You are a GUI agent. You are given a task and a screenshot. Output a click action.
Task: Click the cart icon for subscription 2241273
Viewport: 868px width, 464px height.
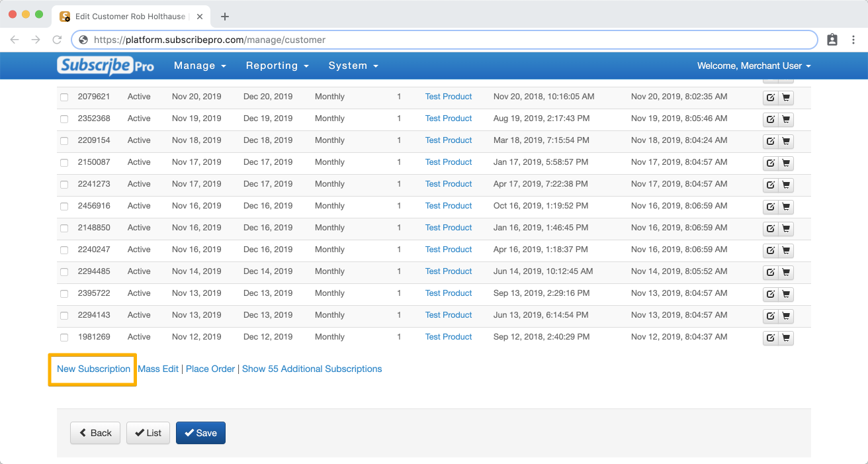click(x=786, y=185)
